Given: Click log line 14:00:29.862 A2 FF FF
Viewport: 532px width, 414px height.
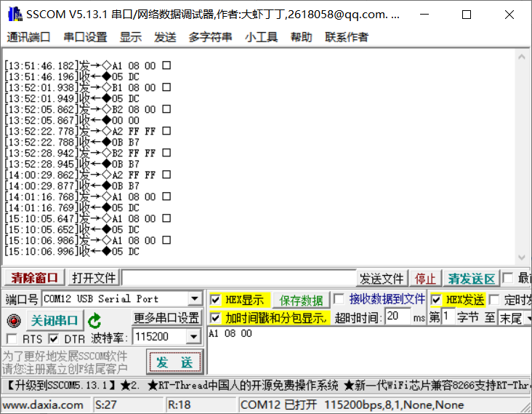Looking at the screenshot, I should (x=87, y=175).
